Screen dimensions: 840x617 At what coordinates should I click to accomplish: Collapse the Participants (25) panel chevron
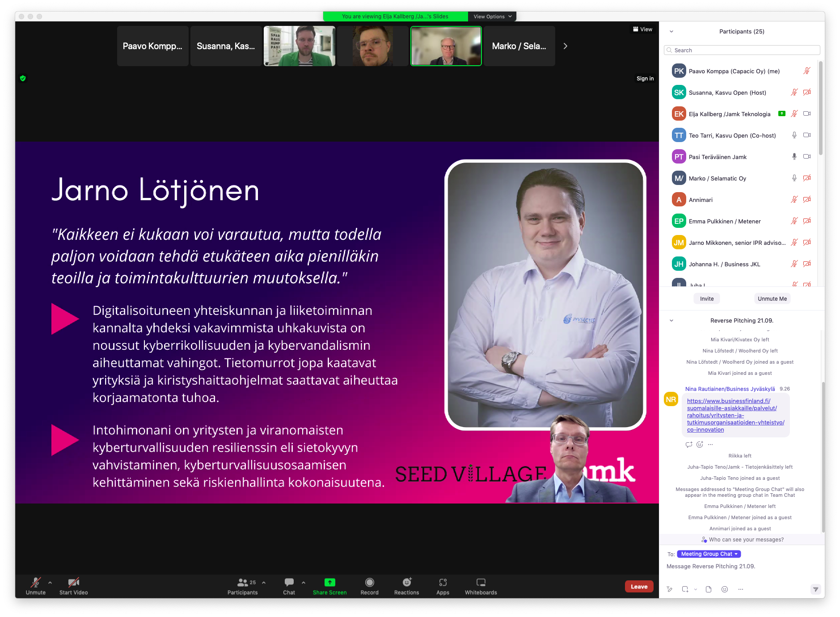[x=671, y=32]
